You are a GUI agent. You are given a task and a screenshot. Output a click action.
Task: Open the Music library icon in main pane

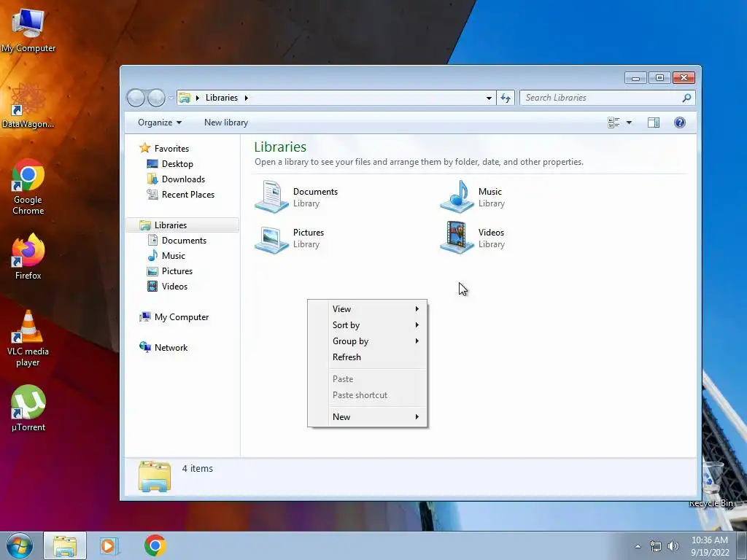(457, 197)
